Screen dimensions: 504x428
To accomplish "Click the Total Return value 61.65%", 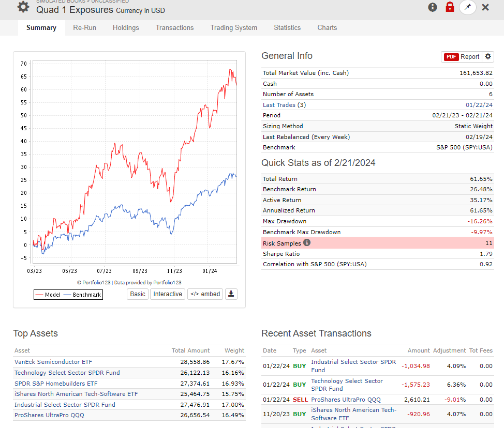I will coord(481,179).
